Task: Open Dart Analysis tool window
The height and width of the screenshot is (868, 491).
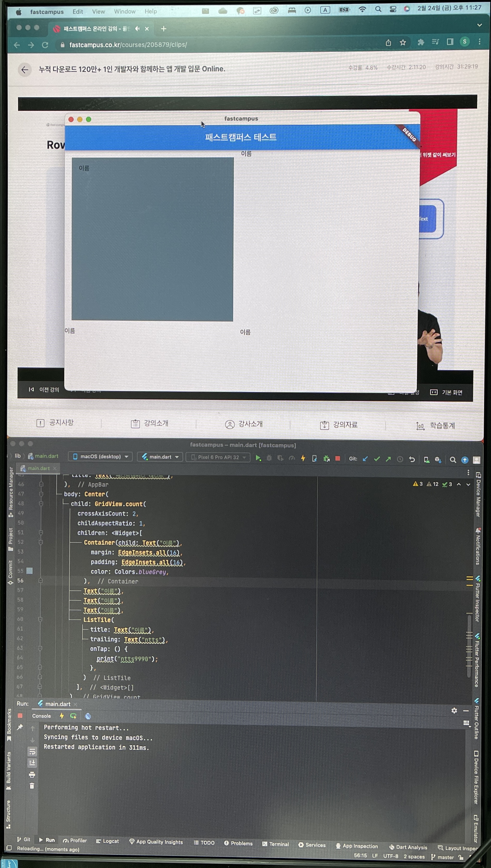Action: tap(408, 847)
